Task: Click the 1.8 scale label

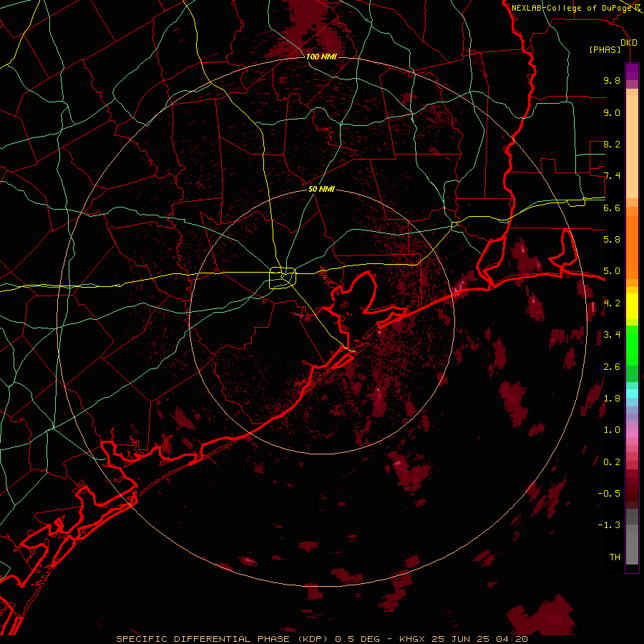Action: click(612, 399)
